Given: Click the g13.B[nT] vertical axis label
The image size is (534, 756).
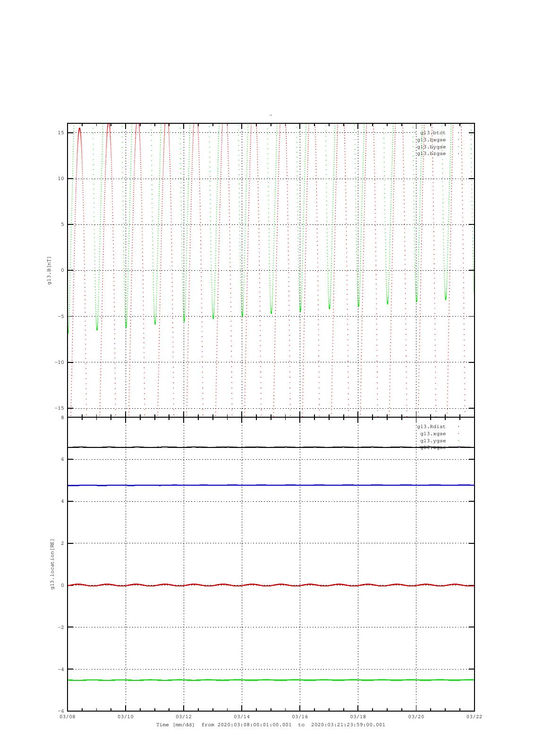Looking at the screenshot, I should (49, 270).
